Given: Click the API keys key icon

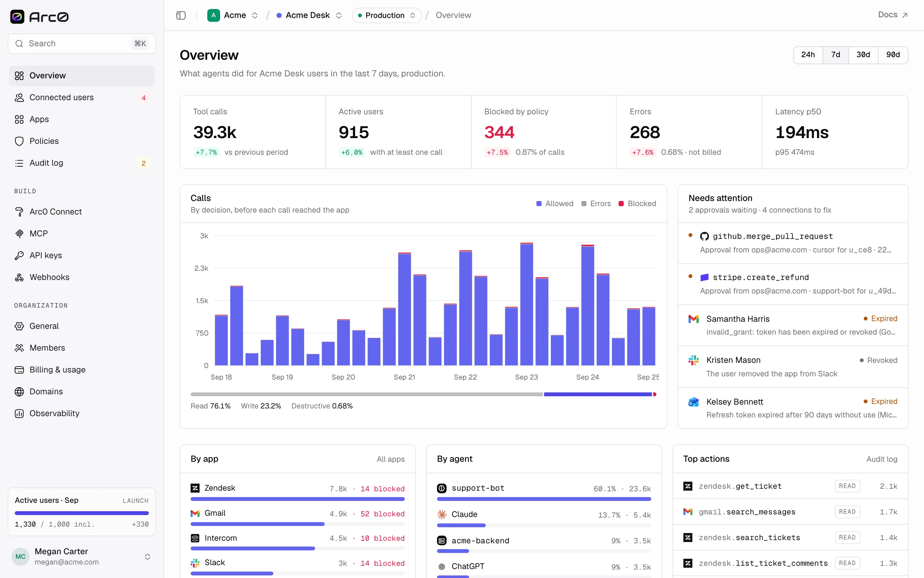Looking at the screenshot, I should tap(19, 255).
